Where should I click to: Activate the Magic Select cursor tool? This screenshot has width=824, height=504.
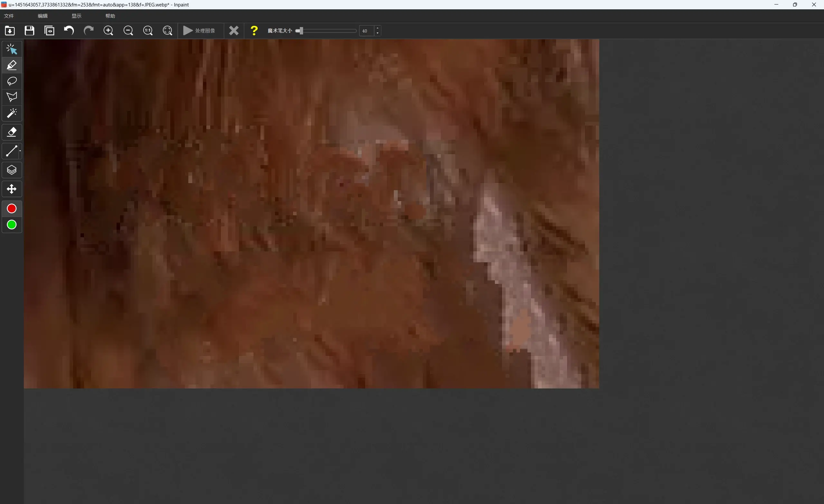click(x=11, y=49)
